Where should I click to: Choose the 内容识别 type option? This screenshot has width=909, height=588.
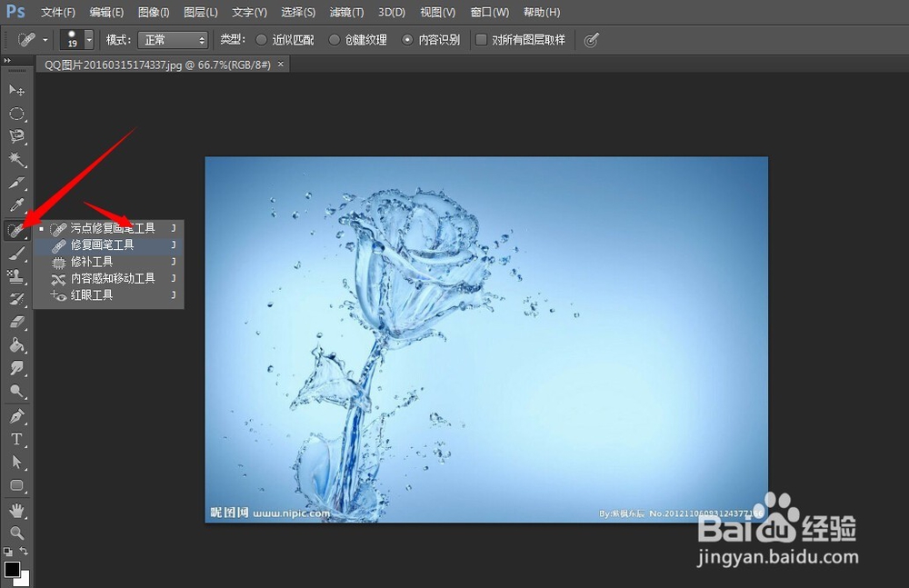pyautogui.click(x=431, y=40)
